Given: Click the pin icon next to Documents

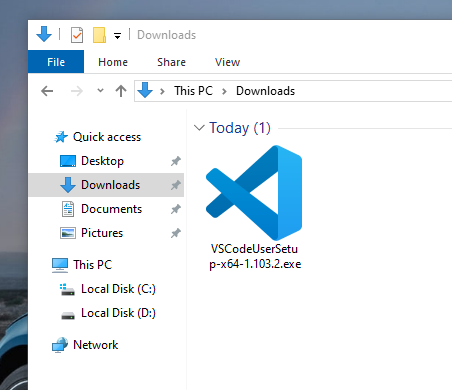Looking at the screenshot, I should pos(176,209).
